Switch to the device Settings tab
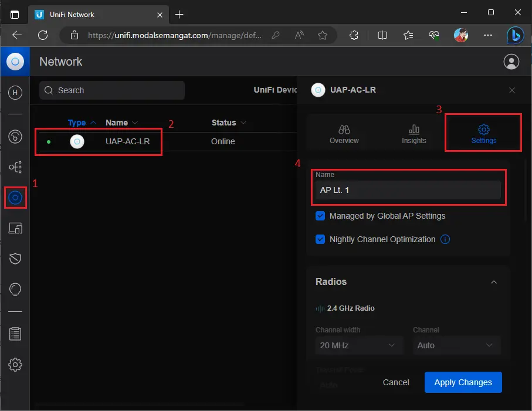The height and width of the screenshot is (411, 532). [483, 134]
